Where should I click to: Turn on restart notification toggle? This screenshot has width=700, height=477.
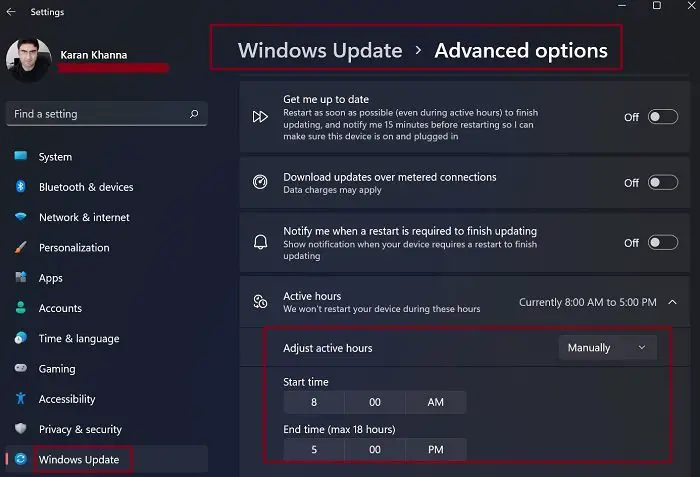click(663, 243)
